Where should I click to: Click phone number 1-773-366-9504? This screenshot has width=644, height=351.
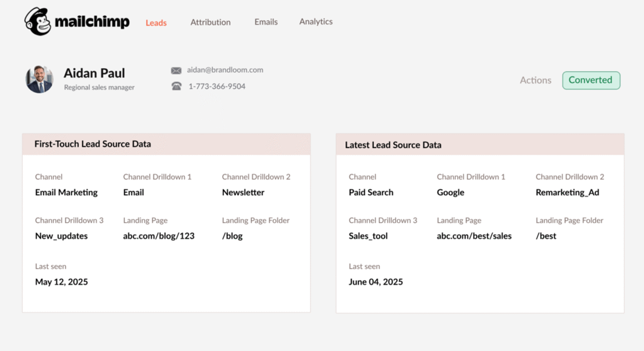pyautogui.click(x=217, y=86)
